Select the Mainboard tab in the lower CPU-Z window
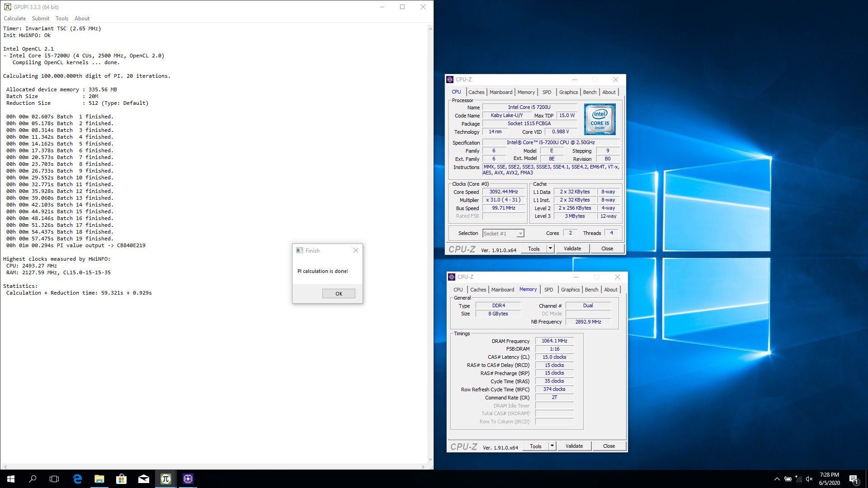This screenshot has height=488, width=868. tap(503, 290)
